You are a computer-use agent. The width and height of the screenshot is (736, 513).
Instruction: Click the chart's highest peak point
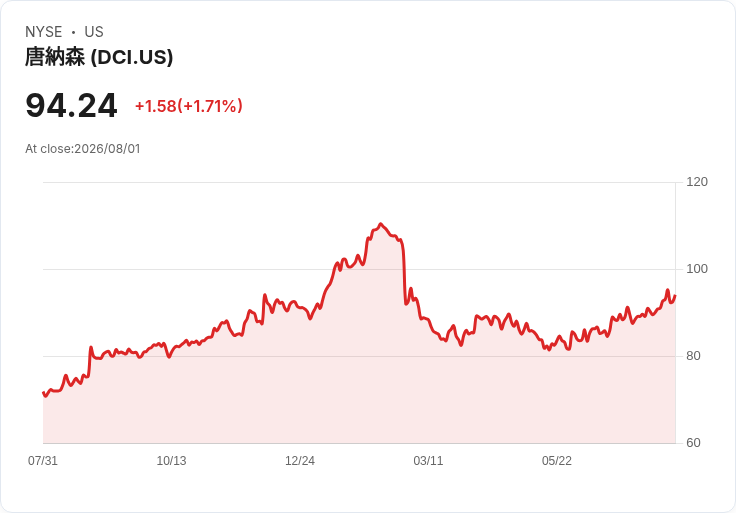click(381, 224)
